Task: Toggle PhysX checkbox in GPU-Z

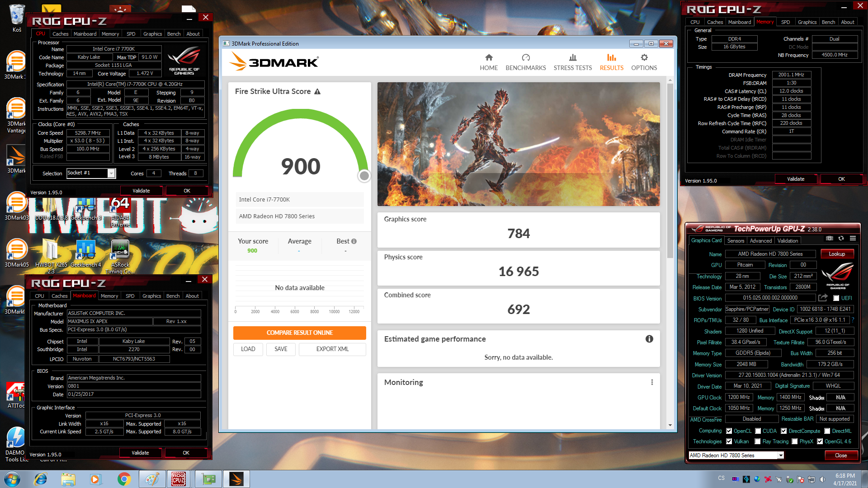Action: click(794, 441)
